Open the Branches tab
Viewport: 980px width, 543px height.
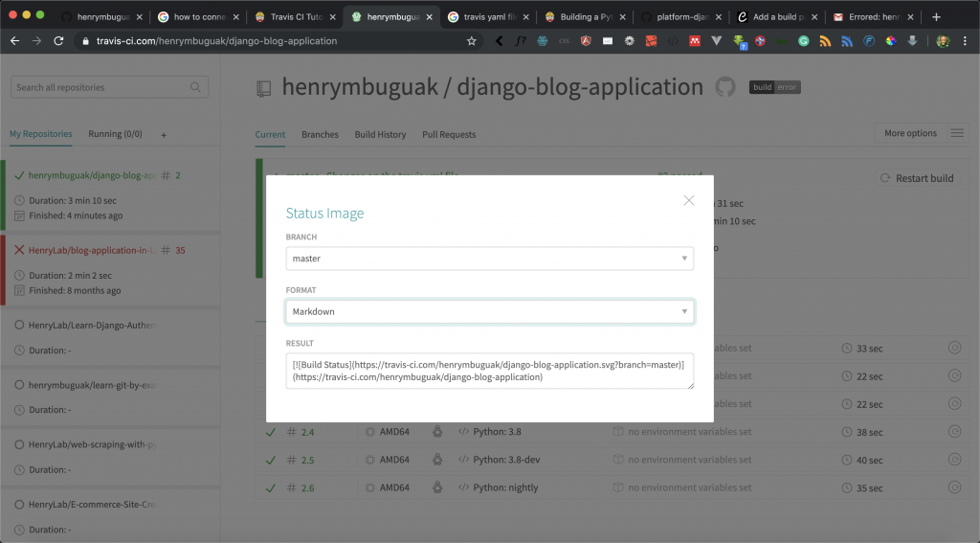click(320, 134)
